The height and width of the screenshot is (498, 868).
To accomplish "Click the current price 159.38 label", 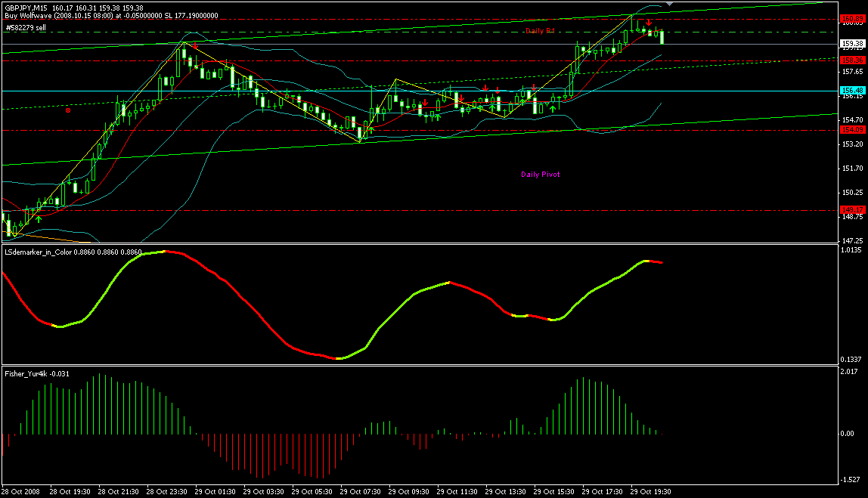I will [x=851, y=44].
